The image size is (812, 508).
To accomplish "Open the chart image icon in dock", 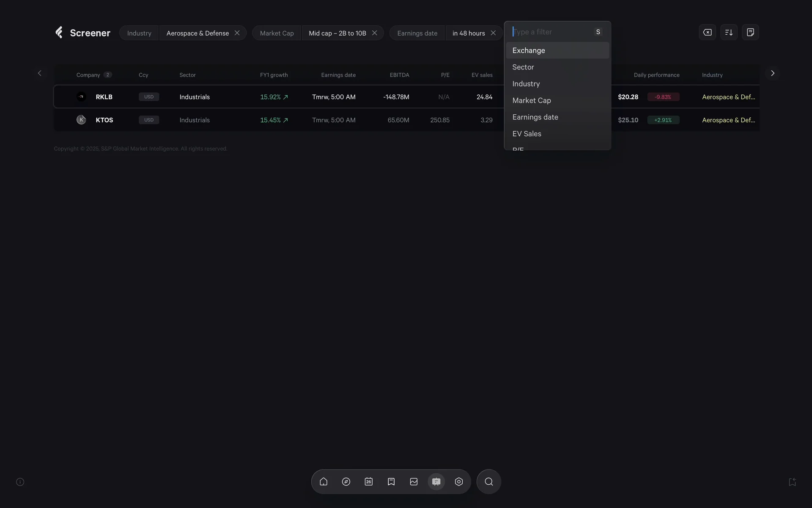I will [x=414, y=482].
